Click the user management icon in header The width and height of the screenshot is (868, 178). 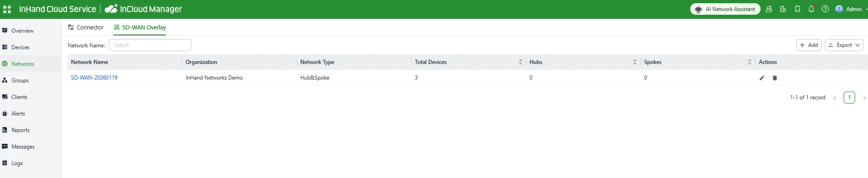(769, 9)
